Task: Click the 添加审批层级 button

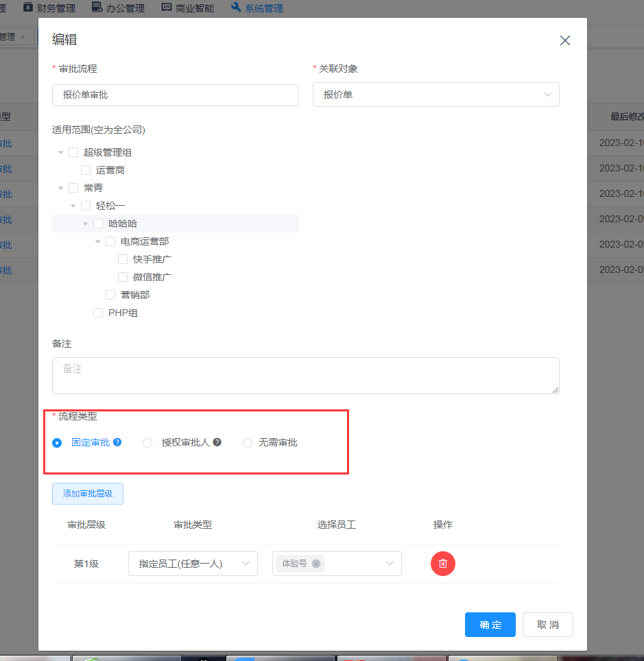Action: (x=88, y=494)
